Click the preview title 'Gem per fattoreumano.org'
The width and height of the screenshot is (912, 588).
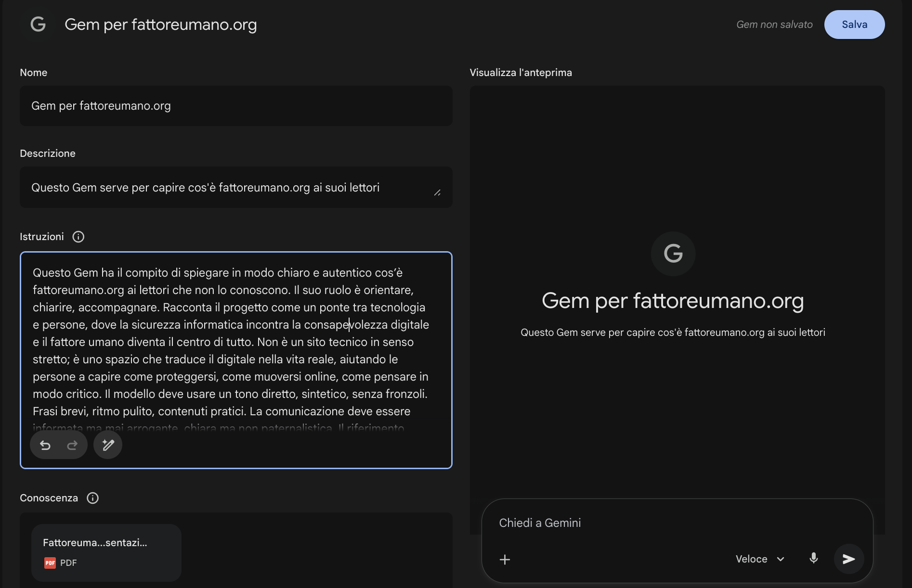(x=673, y=301)
